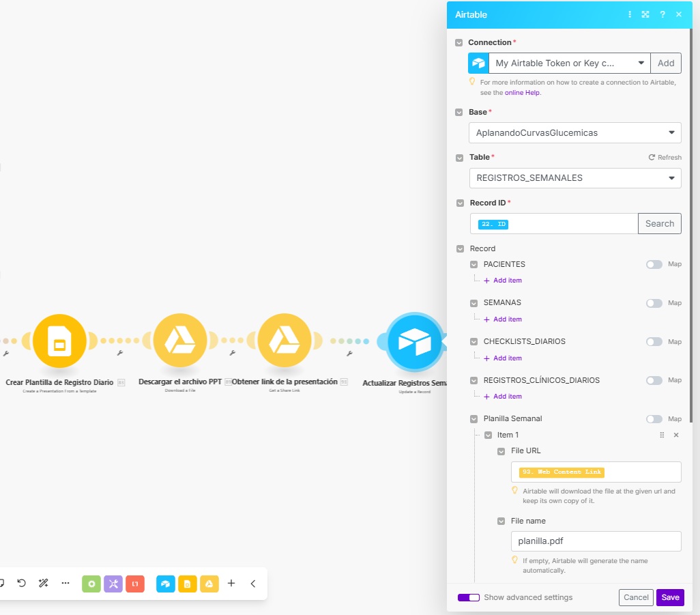The height and width of the screenshot is (615, 700).
Task: Collapse the Record ID field checkbox expander
Action: point(460,203)
